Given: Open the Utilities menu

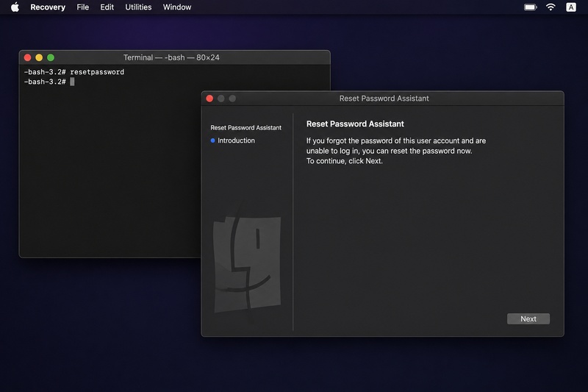Looking at the screenshot, I should pos(138,7).
